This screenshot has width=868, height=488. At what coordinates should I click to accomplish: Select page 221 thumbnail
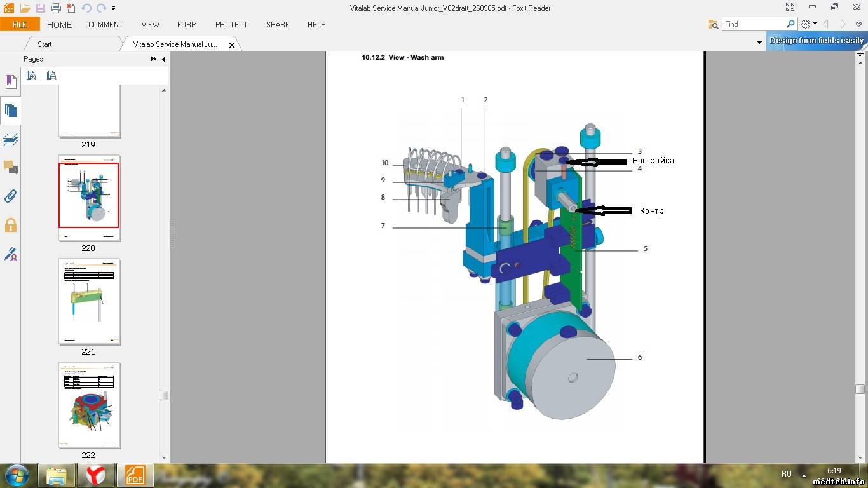pyautogui.click(x=89, y=302)
